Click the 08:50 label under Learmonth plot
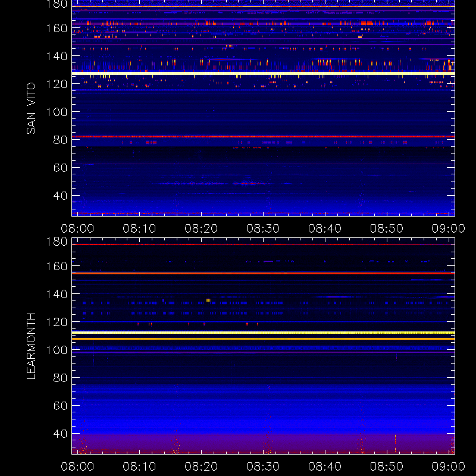476x476 pixels. (386, 466)
